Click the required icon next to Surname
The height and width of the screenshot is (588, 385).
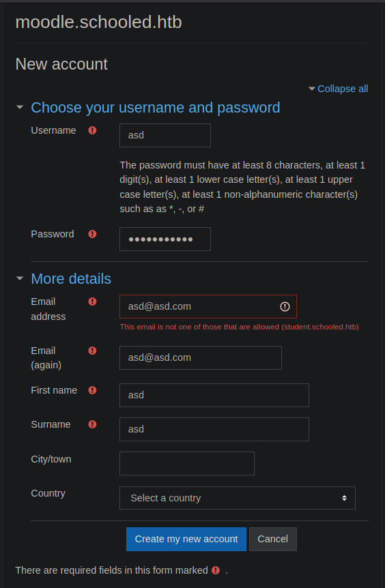pos(92,424)
